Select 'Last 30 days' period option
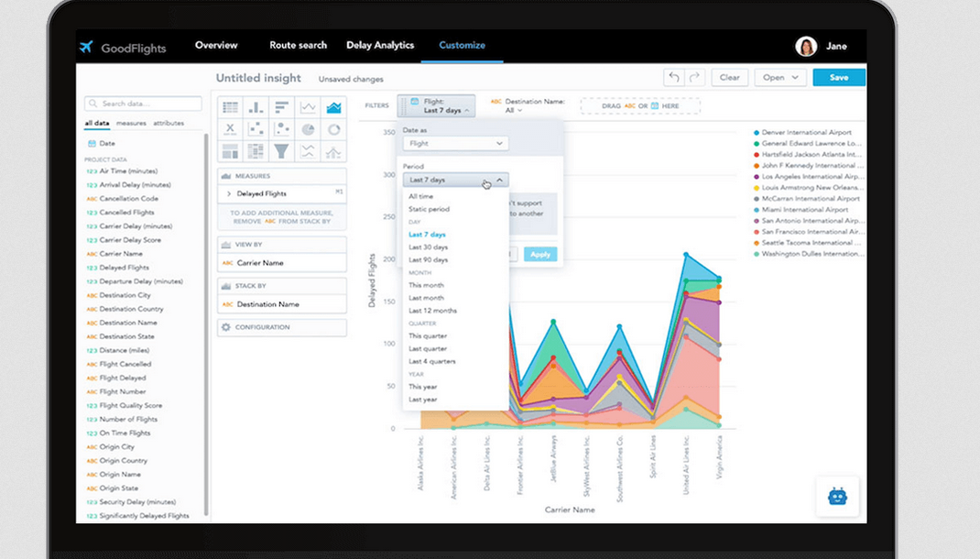This screenshot has width=980, height=559. point(428,247)
